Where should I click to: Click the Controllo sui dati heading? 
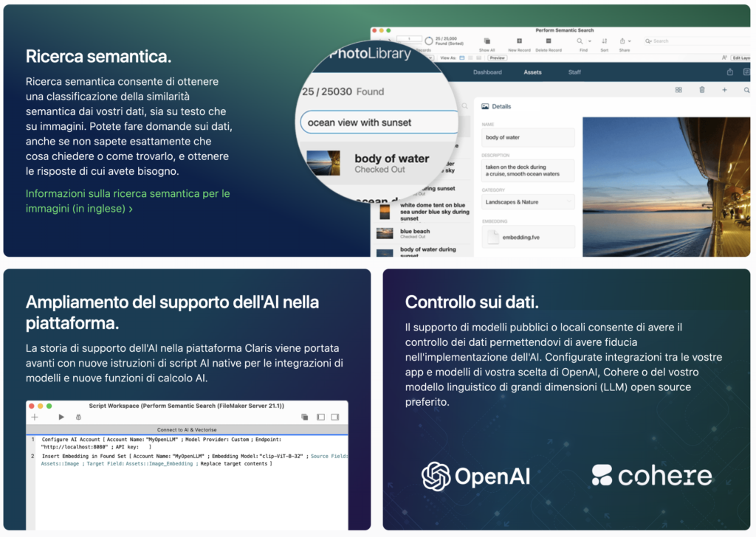pyautogui.click(x=472, y=302)
